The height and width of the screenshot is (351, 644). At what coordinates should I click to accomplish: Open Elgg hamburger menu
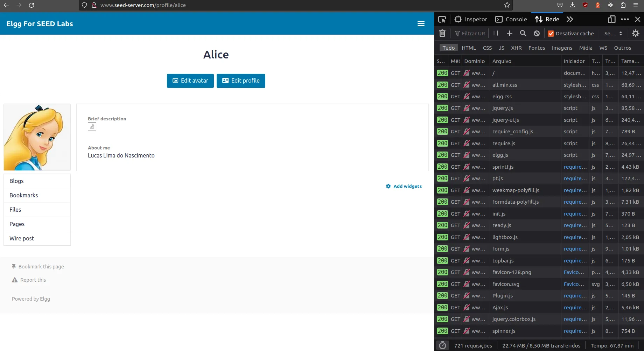click(421, 23)
